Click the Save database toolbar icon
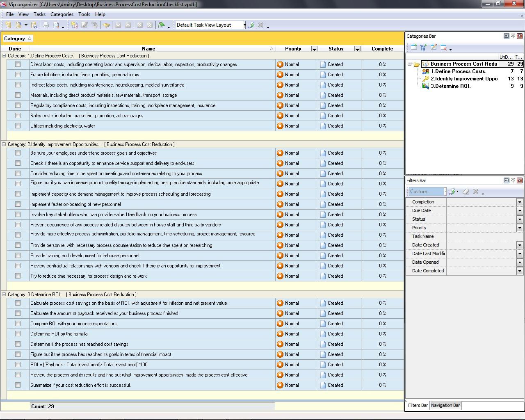525x420 pixels. (34, 25)
